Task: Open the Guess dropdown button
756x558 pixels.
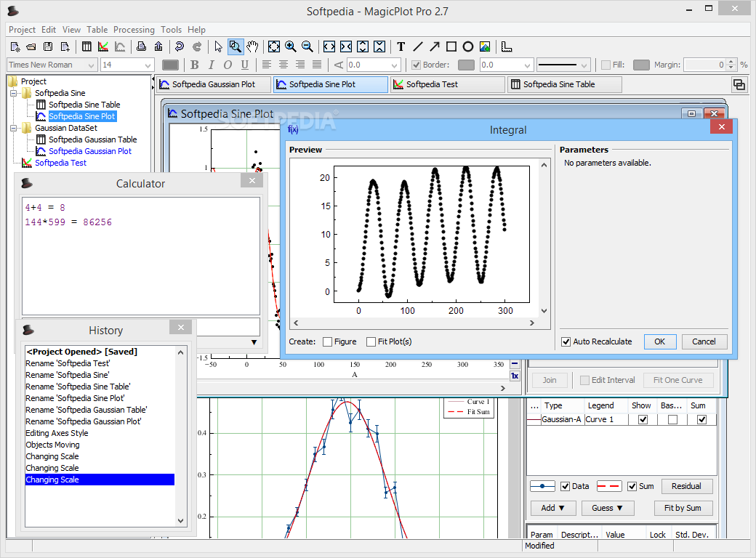Action: point(607,508)
